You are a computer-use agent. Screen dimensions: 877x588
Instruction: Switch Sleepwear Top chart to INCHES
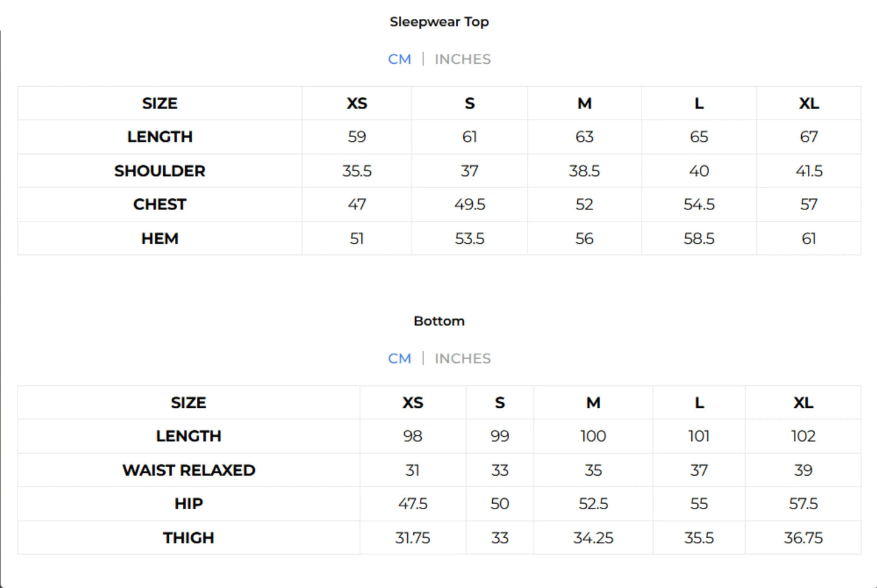click(x=462, y=59)
